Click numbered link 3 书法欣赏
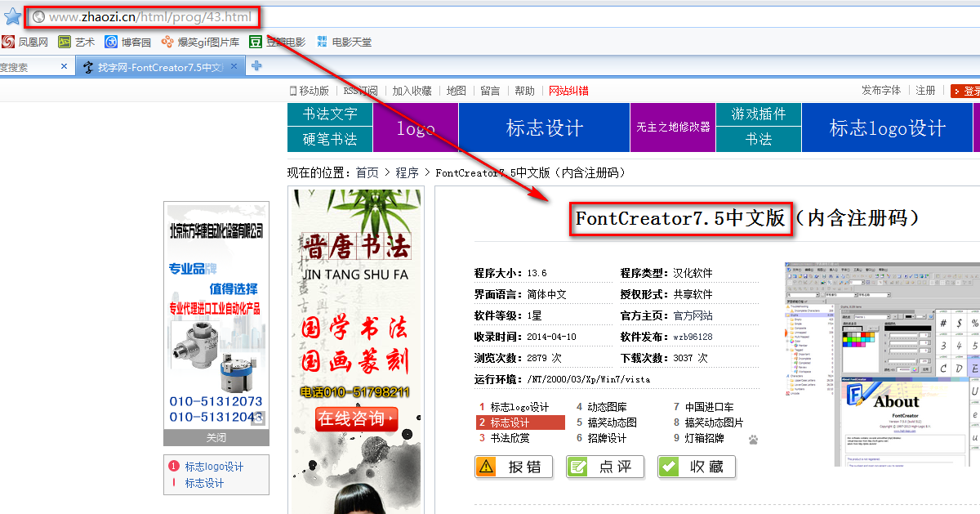Viewport: 980px width, 514px height. coord(510,438)
